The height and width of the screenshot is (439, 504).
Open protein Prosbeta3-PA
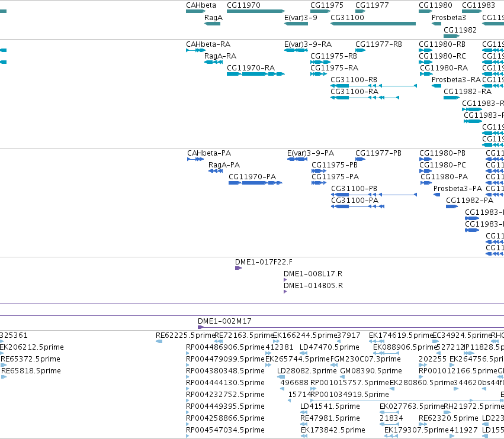[437, 195]
